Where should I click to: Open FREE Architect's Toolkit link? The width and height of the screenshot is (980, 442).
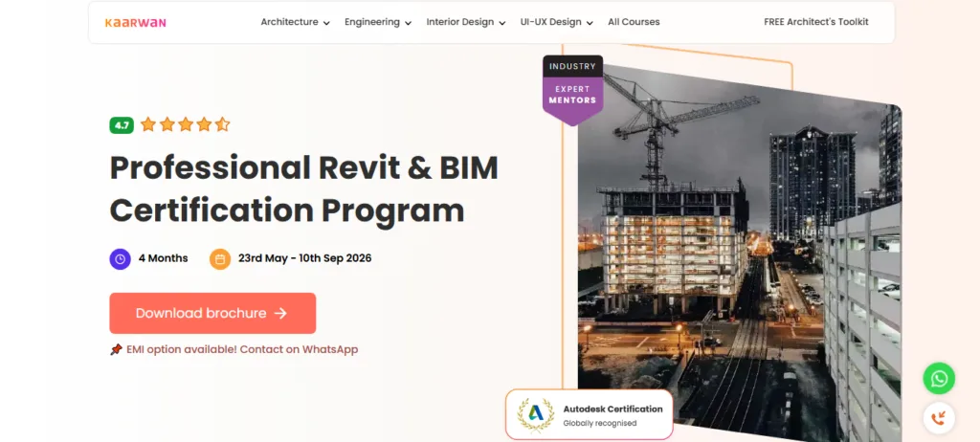click(x=816, y=22)
